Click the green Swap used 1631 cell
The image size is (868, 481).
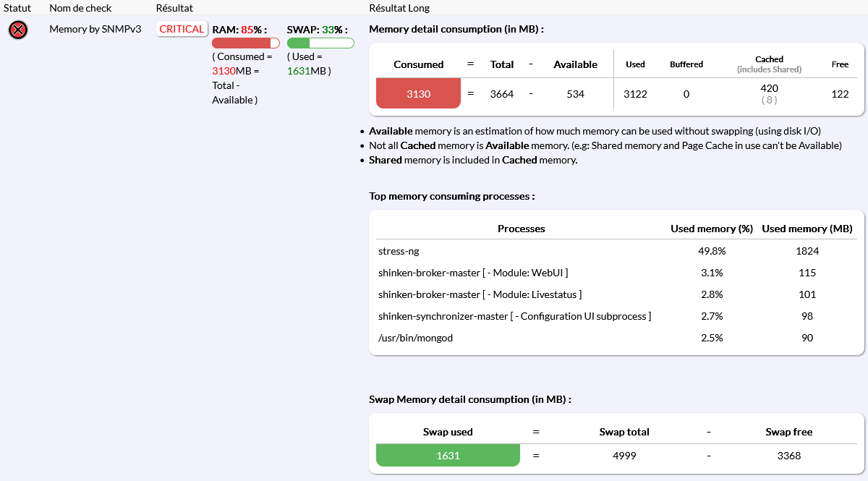448,456
